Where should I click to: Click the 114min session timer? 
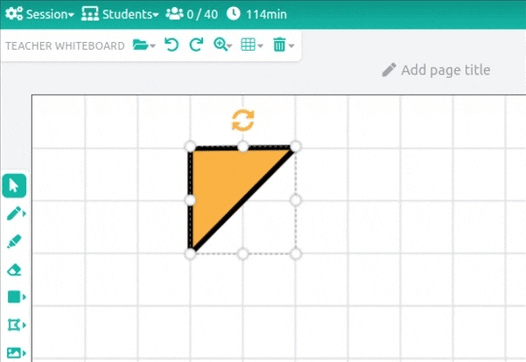pos(257,14)
